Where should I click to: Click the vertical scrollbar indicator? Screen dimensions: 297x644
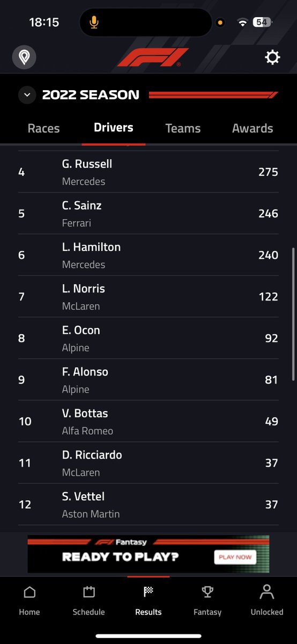pos(293,314)
